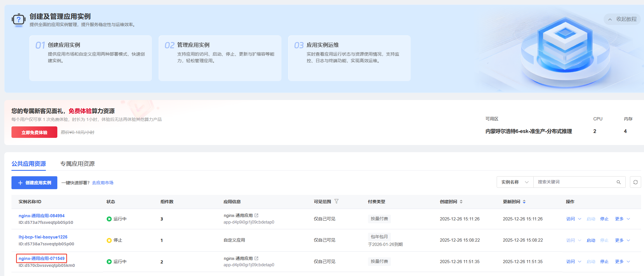The image size is (644, 276).
Task: Open instance lhj-bcp-1lei-baoyue1226
Action: [43, 237]
